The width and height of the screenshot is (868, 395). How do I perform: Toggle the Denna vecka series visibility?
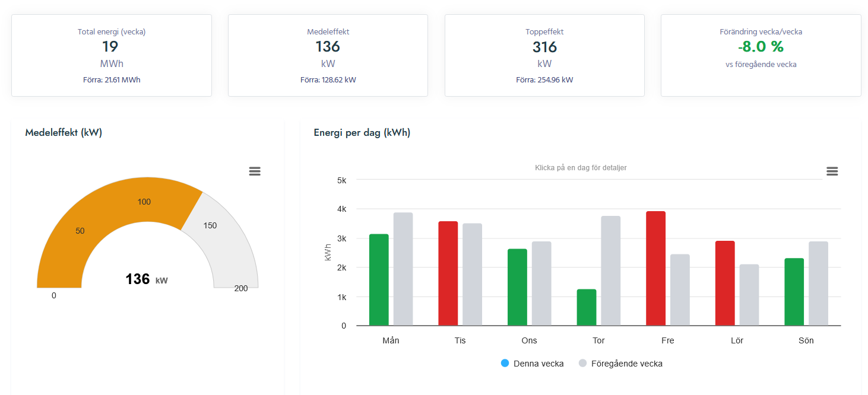pyautogui.click(x=532, y=363)
